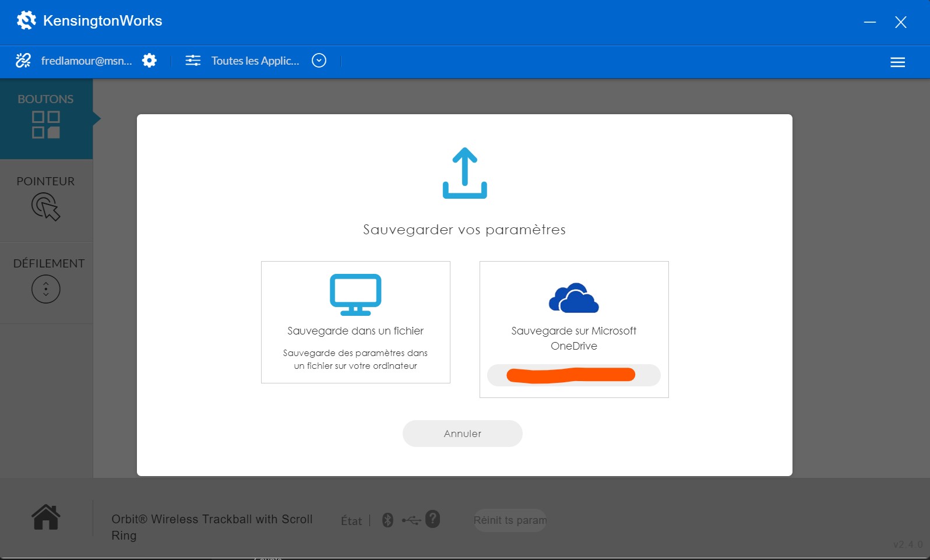Click the account link icon beside fredlamour
This screenshot has height=560, width=930.
[23, 61]
